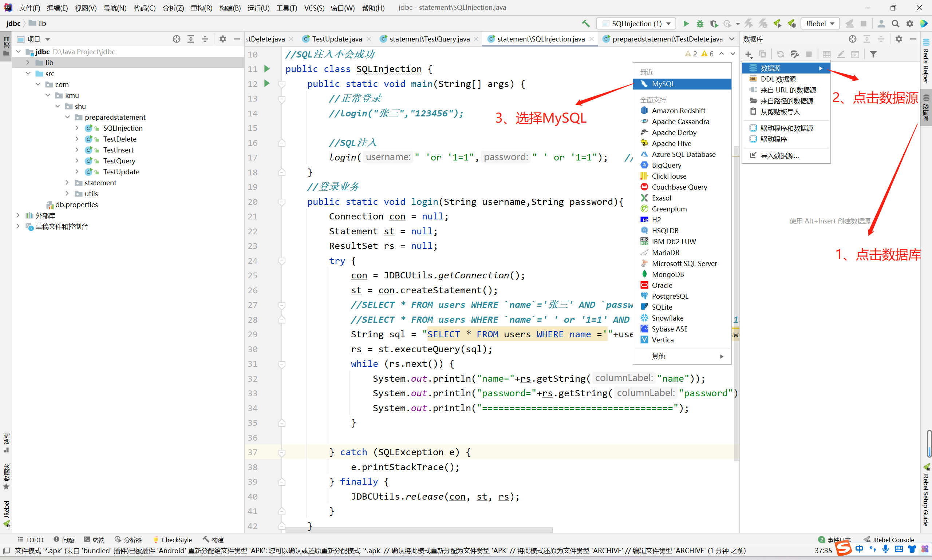
Task: Open Search Everywhere magnifier icon
Action: (895, 24)
